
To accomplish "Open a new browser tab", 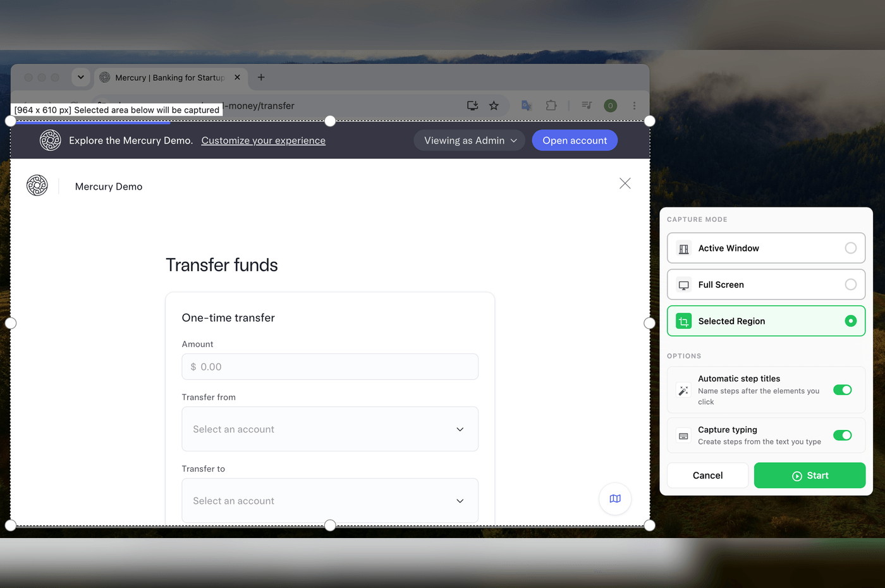I will [261, 77].
